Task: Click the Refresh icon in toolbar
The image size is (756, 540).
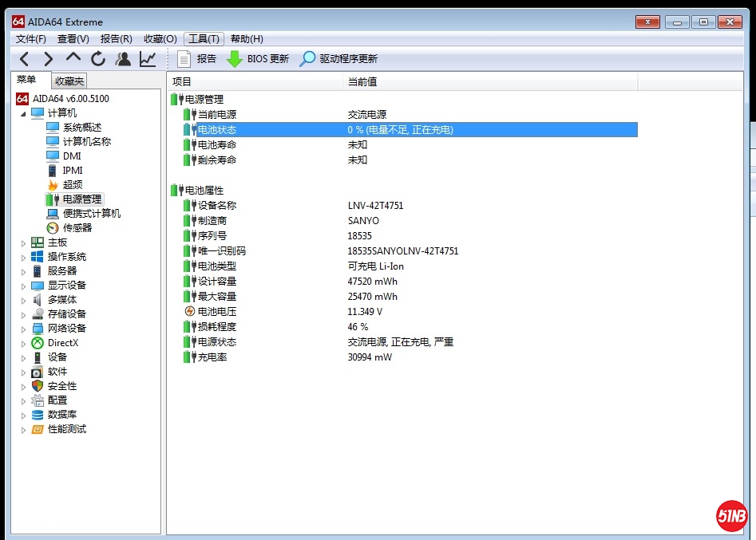Action: point(98,58)
